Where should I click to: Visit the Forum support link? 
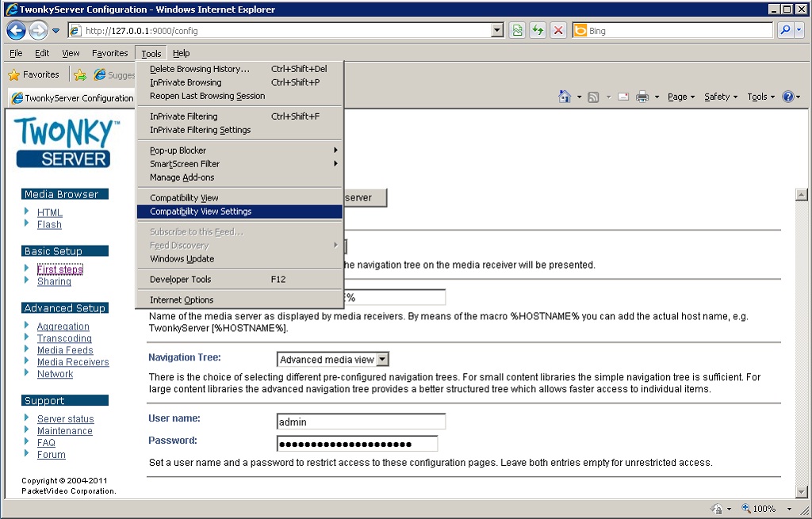[x=51, y=454]
